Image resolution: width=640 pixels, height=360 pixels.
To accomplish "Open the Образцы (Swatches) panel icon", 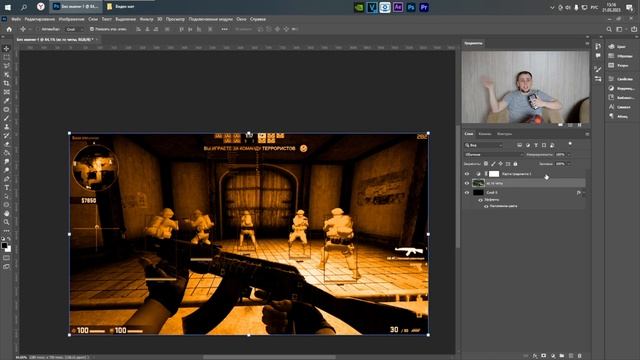I will [x=611, y=56].
